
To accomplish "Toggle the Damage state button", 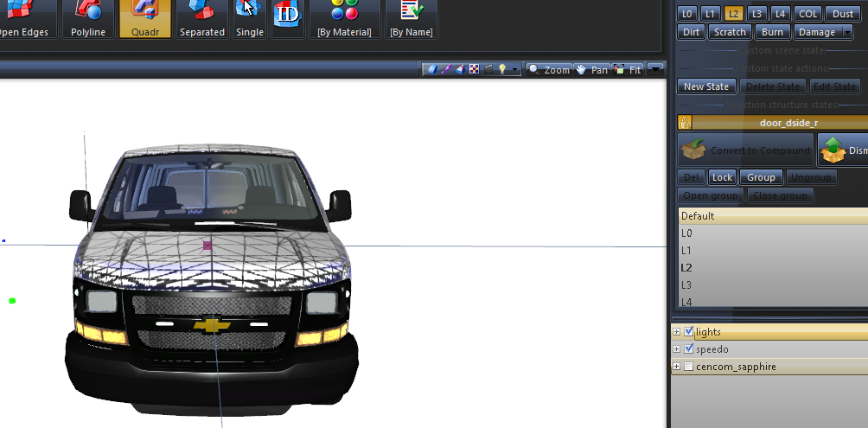I will click(x=818, y=32).
